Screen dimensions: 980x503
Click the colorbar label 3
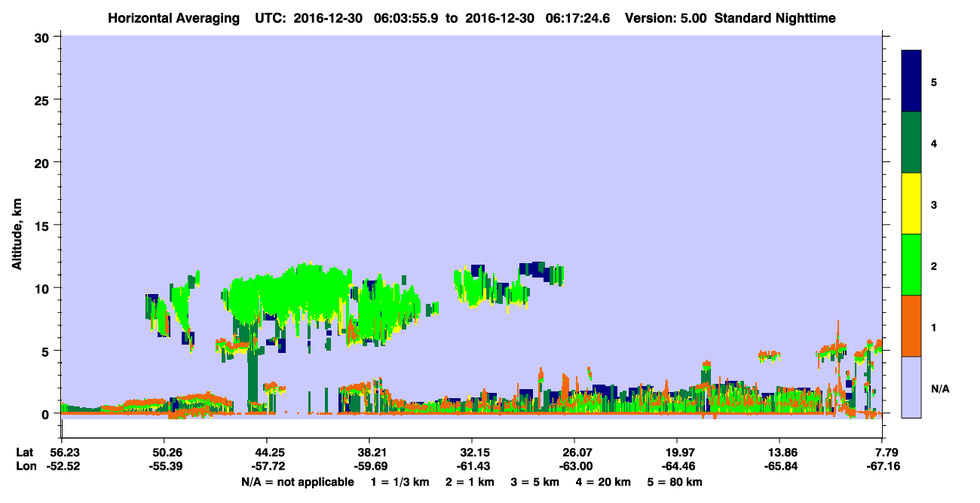(x=933, y=204)
